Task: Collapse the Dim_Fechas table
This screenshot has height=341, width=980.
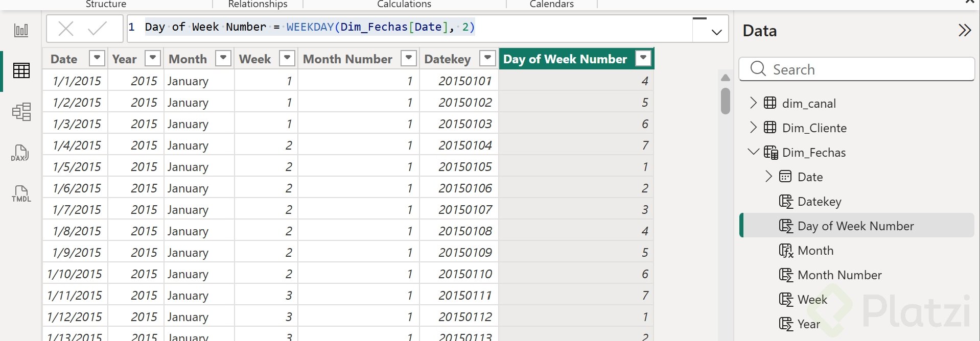Action: [x=753, y=152]
